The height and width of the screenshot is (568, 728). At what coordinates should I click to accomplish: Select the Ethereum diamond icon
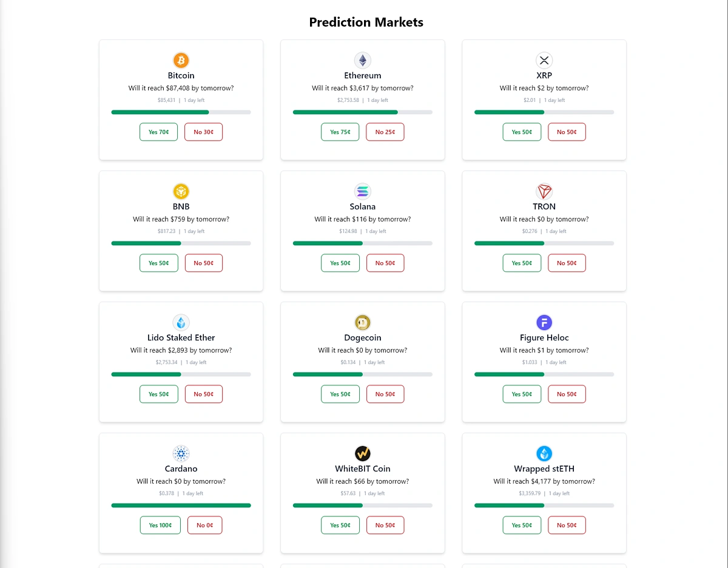tap(362, 60)
